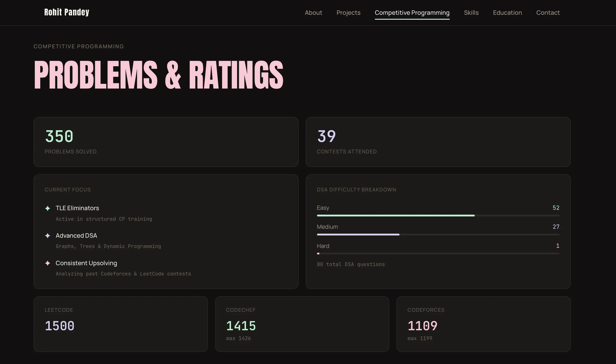This screenshot has width=616, height=364.
Task: Select the Competitive Programming nav item
Action: coord(412,13)
